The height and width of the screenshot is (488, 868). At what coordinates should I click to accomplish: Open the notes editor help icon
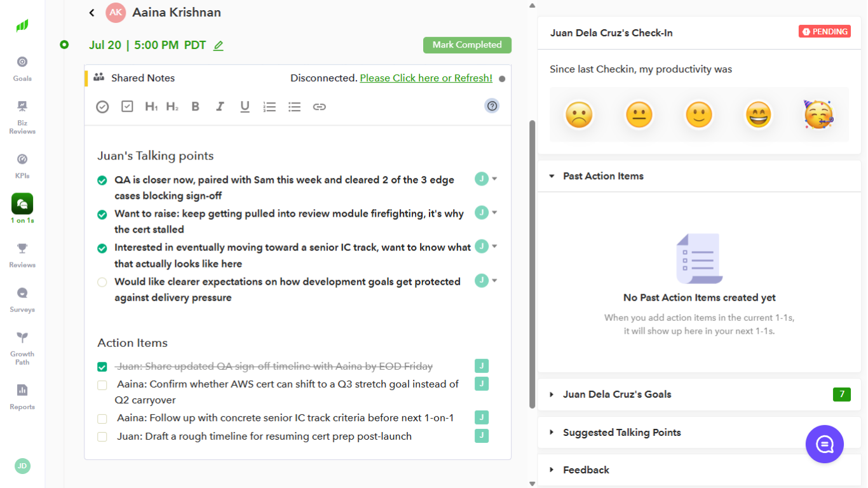pyautogui.click(x=492, y=106)
